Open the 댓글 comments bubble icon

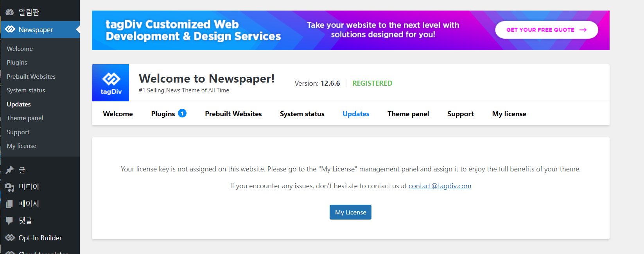click(x=10, y=221)
